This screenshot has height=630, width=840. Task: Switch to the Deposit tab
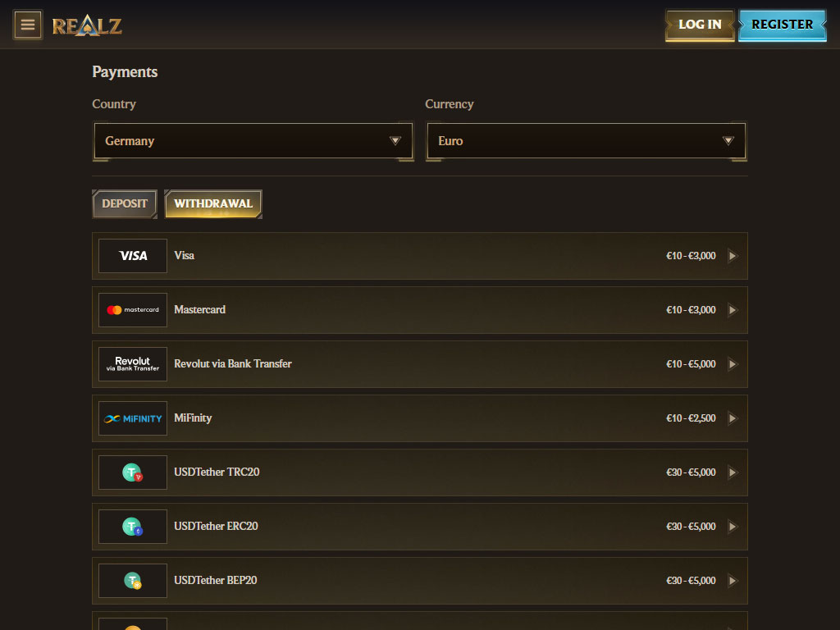point(125,203)
